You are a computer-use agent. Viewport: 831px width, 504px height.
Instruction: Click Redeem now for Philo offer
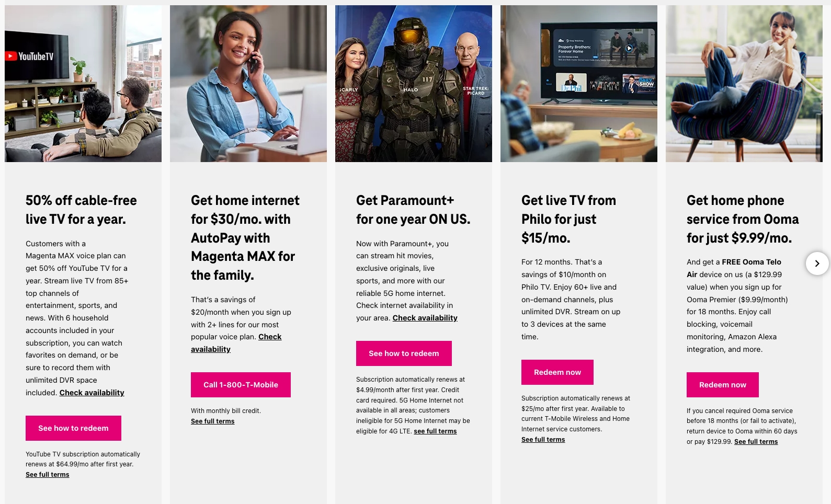pos(557,372)
